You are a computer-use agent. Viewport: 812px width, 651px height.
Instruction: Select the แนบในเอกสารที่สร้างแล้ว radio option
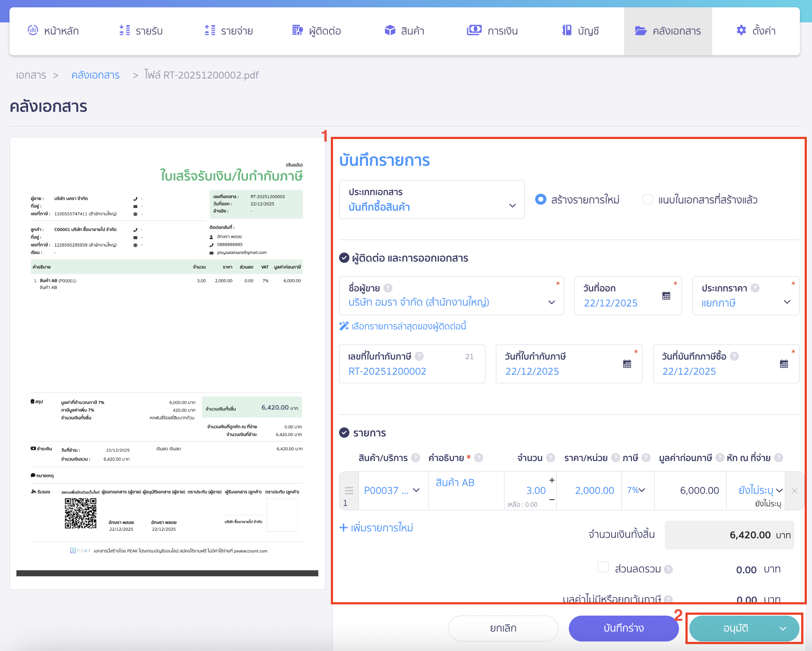coord(647,199)
